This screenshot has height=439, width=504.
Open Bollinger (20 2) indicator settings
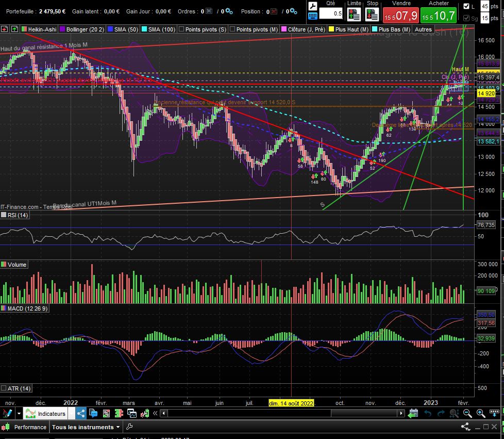pyautogui.click(x=81, y=29)
